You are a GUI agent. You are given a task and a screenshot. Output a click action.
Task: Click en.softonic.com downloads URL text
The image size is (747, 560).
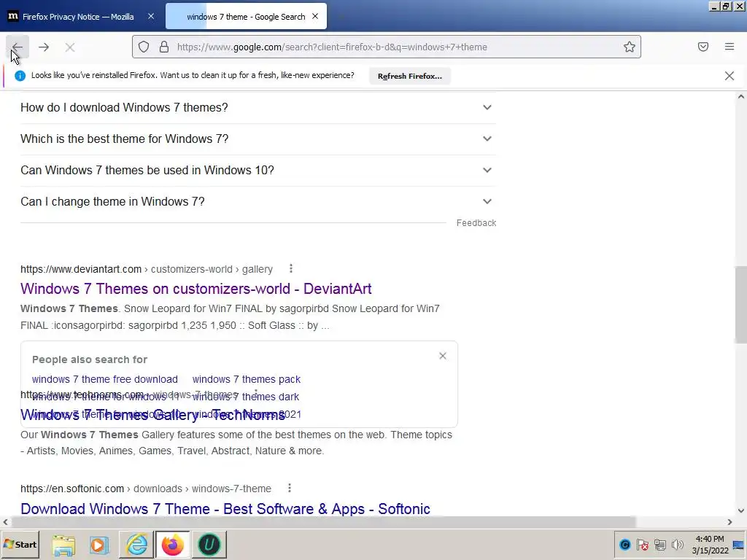(x=146, y=489)
